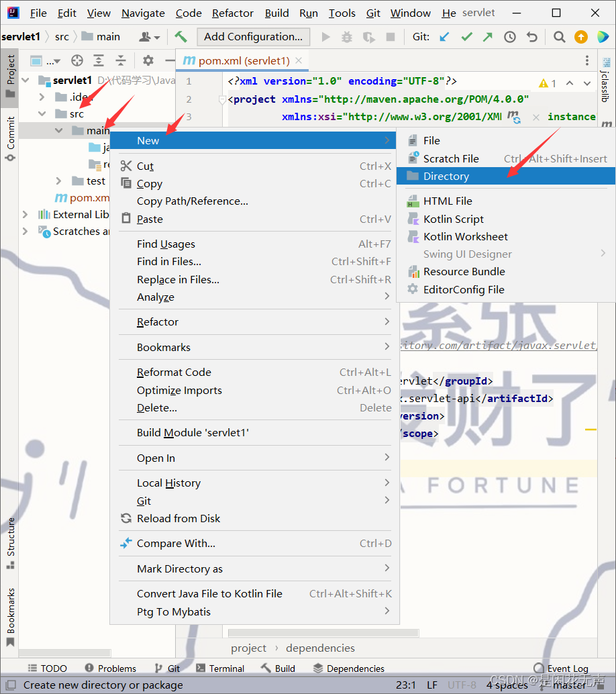Image resolution: width=616 pixels, height=694 pixels.
Task: Open Project panel settings gear icon
Action: pyautogui.click(x=148, y=60)
